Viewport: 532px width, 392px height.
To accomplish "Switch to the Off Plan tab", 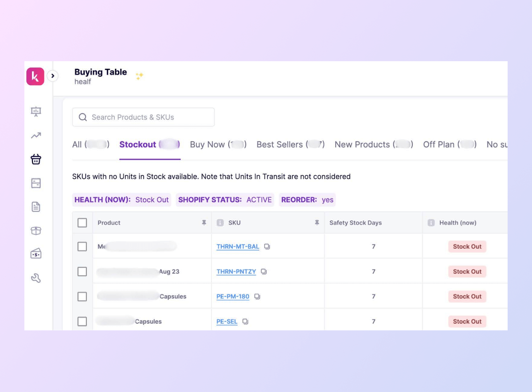I will point(450,144).
